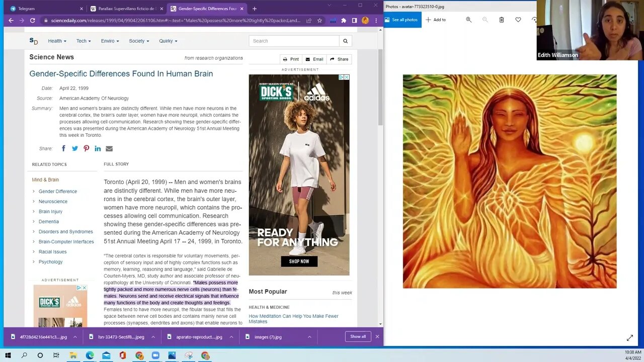Open Zoom app from taskbar
The height and width of the screenshot is (362, 644).
click(x=155, y=355)
